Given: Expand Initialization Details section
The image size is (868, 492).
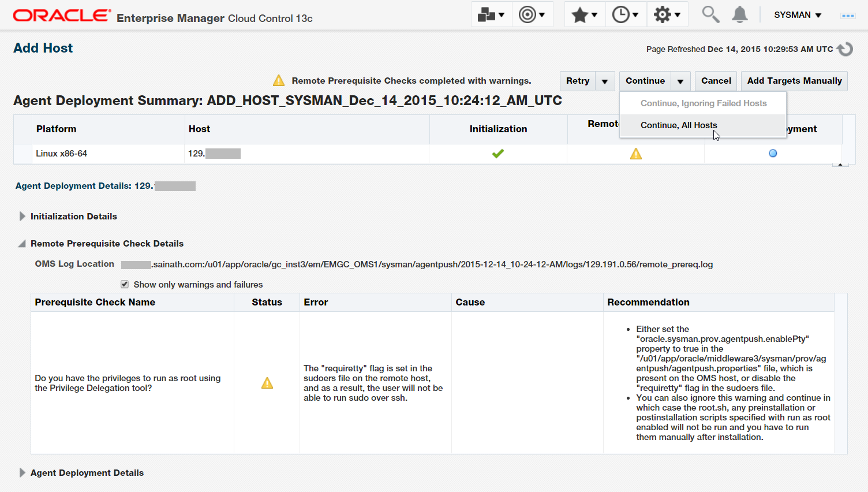Looking at the screenshot, I should tap(22, 216).
